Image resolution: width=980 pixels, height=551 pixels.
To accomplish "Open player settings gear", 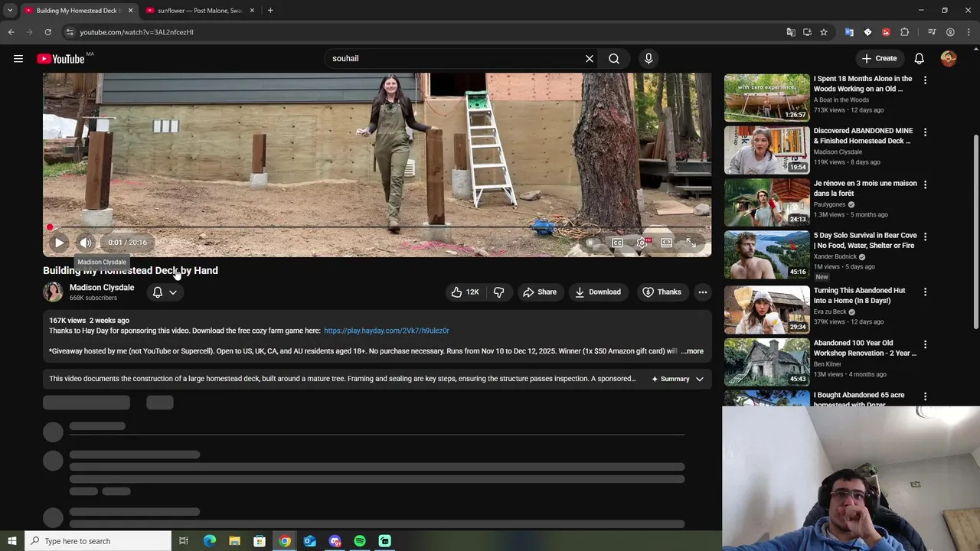I will tap(642, 243).
